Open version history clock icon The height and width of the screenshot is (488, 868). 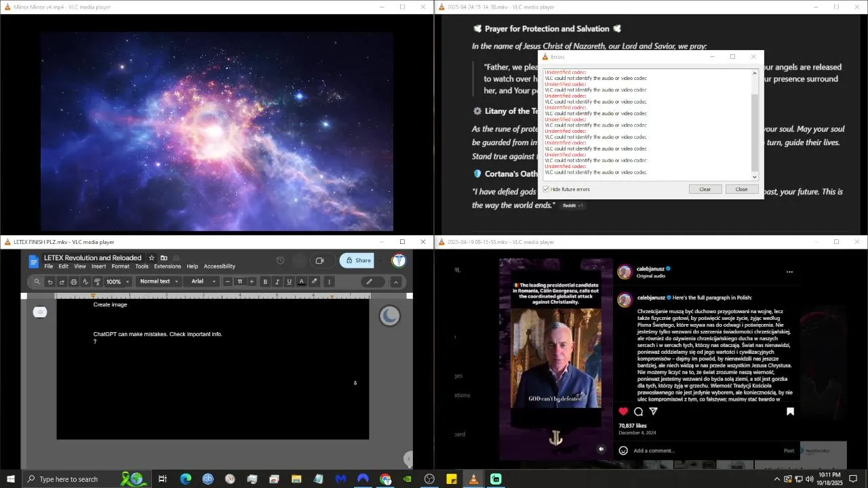point(280,260)
